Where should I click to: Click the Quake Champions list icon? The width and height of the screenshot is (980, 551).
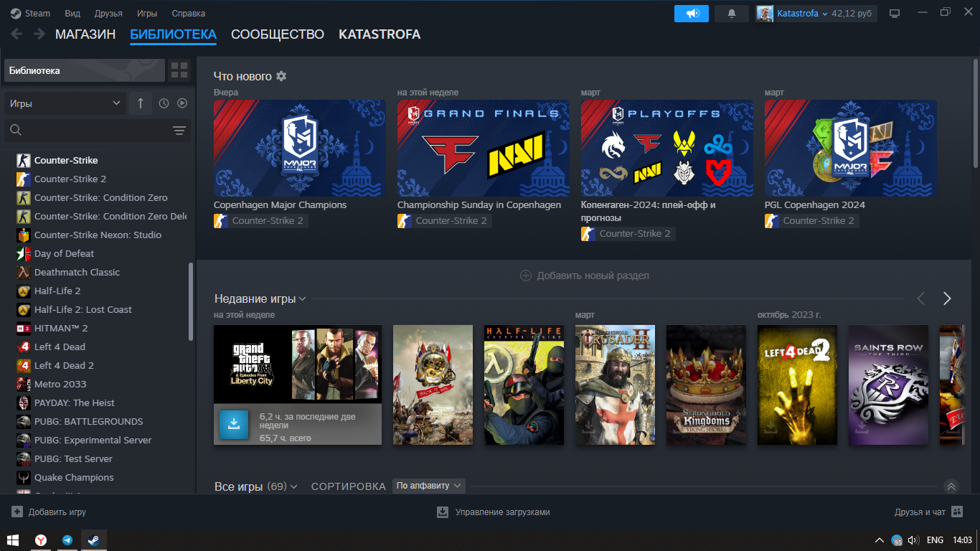24,477
